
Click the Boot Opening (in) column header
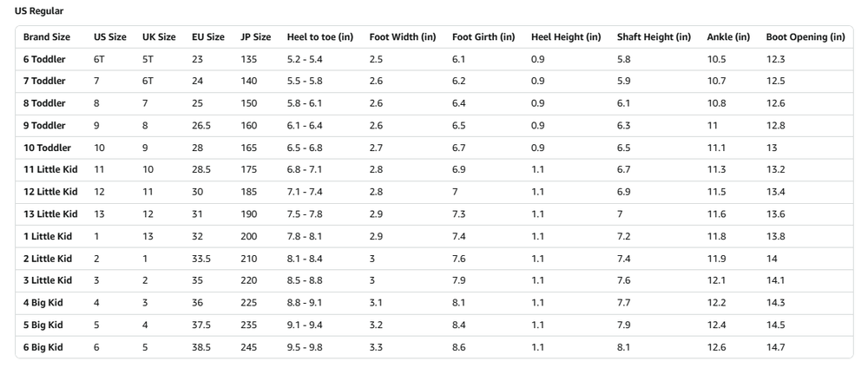805,37
